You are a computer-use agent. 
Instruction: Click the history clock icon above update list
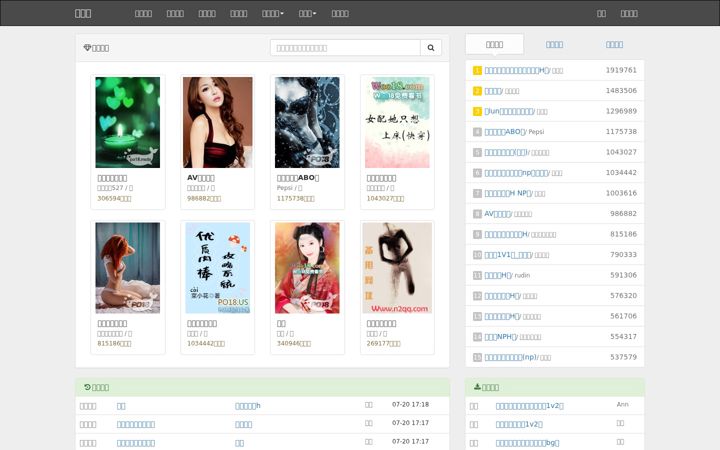point(87,387)
